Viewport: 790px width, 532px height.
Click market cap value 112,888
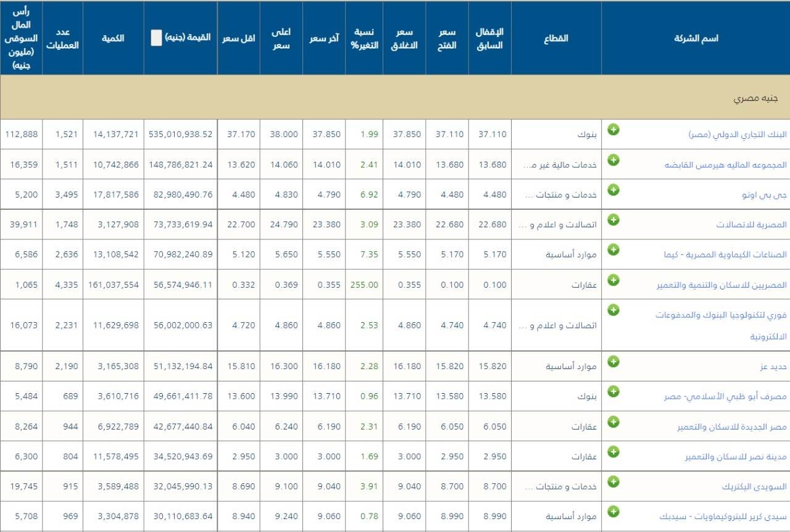(22, 135)
